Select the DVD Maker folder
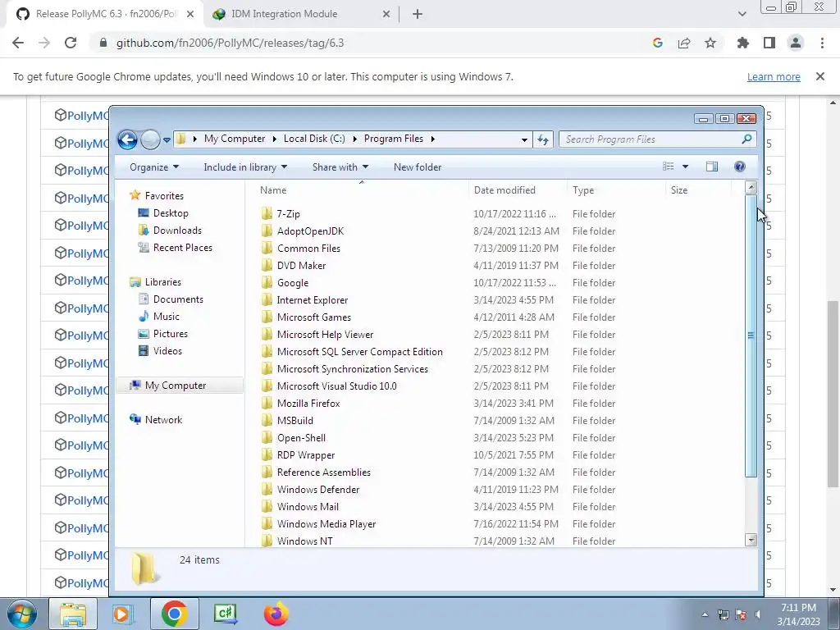 301,265
